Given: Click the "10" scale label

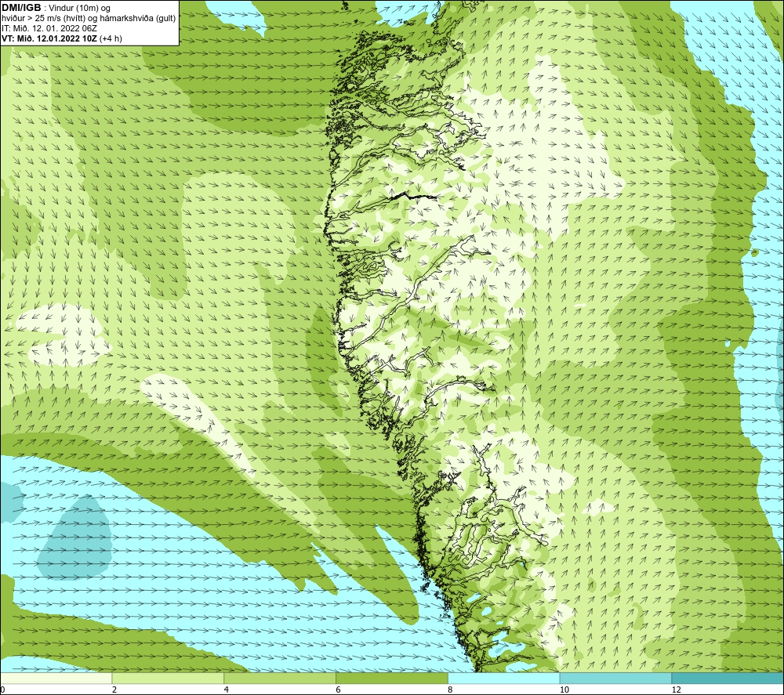Looking at the screenshot, I should (564, 690).
